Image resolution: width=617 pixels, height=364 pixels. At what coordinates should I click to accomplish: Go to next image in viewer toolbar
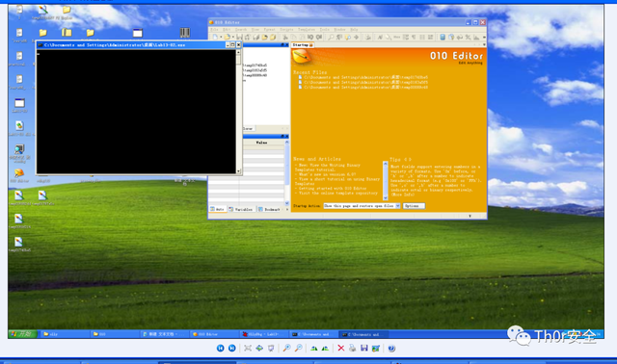[x=232, y=348]
